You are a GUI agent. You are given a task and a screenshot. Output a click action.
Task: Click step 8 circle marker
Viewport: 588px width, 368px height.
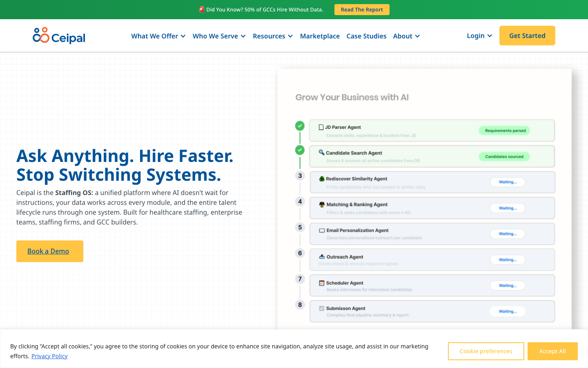[300, 305]
